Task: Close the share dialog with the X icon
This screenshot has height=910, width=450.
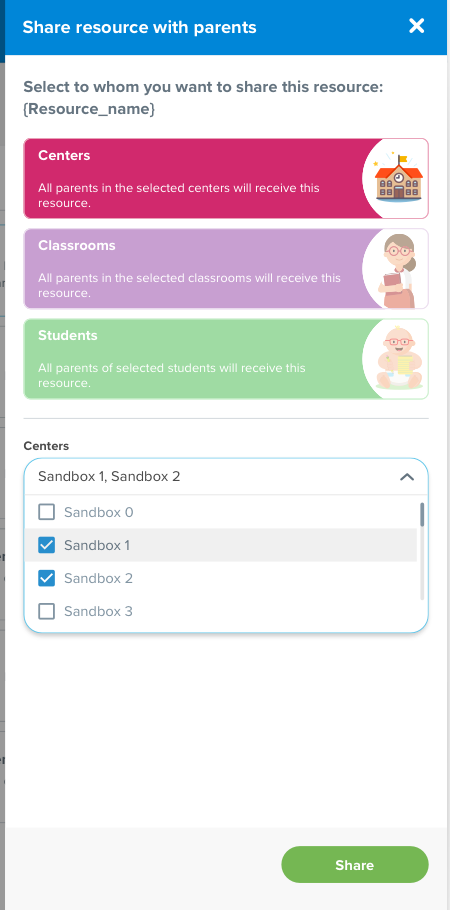Action: 416,26
